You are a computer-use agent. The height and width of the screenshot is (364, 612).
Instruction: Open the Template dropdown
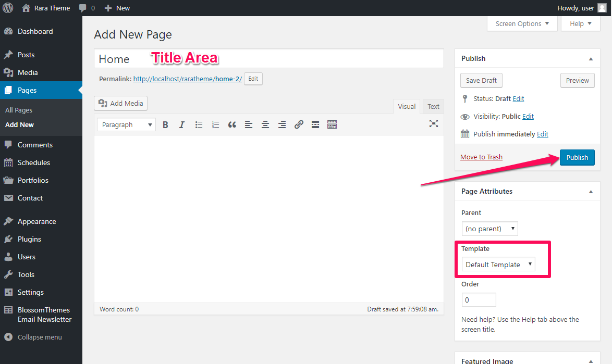click(x=498, y=265)
